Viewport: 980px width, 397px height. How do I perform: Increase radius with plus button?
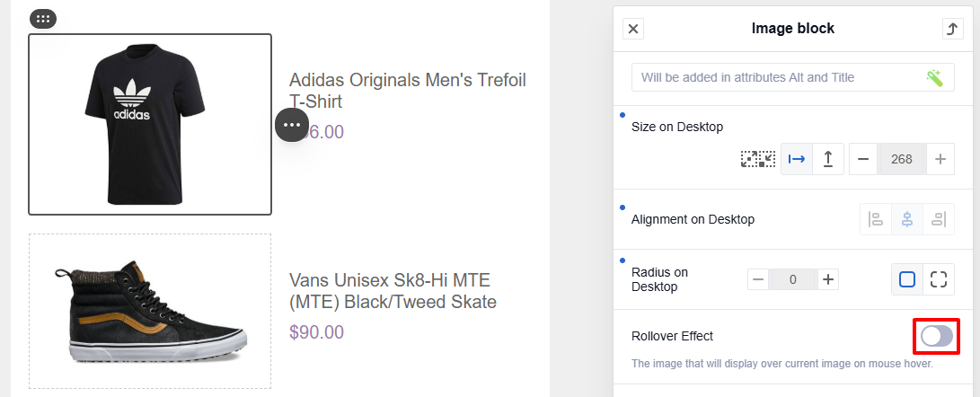(x=828, y=279)
